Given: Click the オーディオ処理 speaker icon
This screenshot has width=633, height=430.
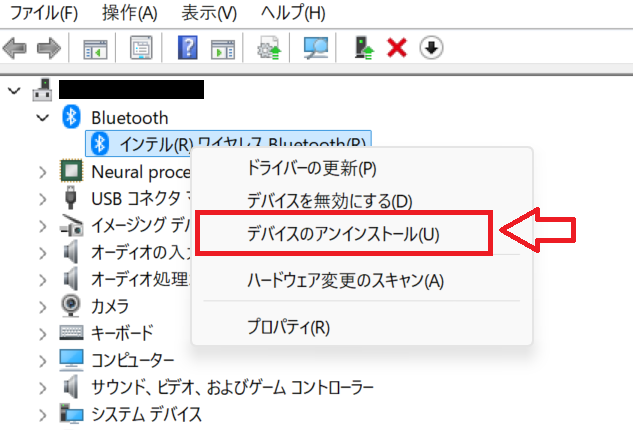Looking at the screenshot, I should coord(71,279).
